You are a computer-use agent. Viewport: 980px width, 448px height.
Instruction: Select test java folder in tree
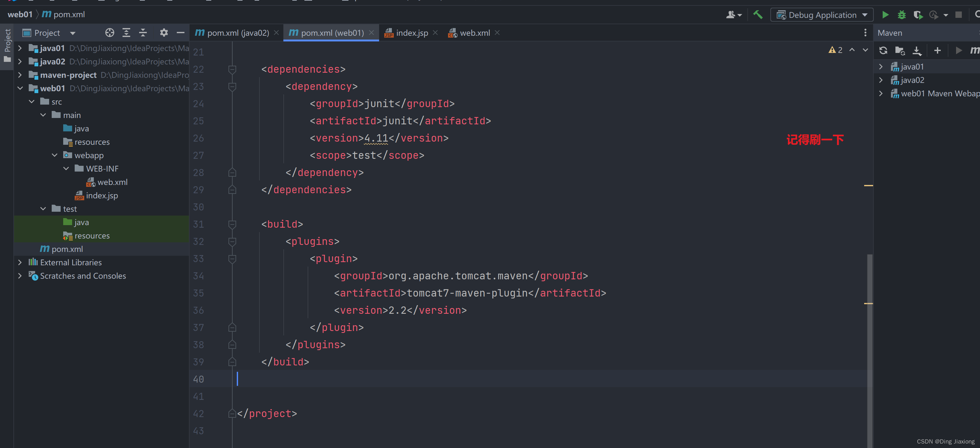pos(76,222)
